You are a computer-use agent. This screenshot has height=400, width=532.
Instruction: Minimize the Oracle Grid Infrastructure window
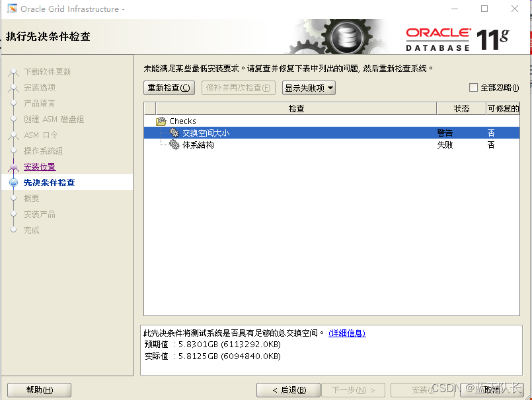(x=455, y=9)
